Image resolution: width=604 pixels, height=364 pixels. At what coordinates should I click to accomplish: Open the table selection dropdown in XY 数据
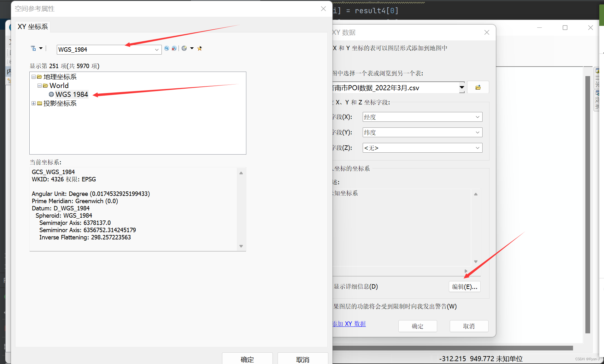click(x=462, y=87)
